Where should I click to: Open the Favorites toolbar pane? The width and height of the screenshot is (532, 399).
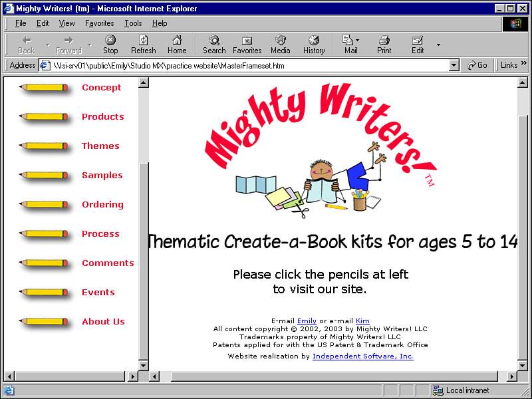(247, 45)
